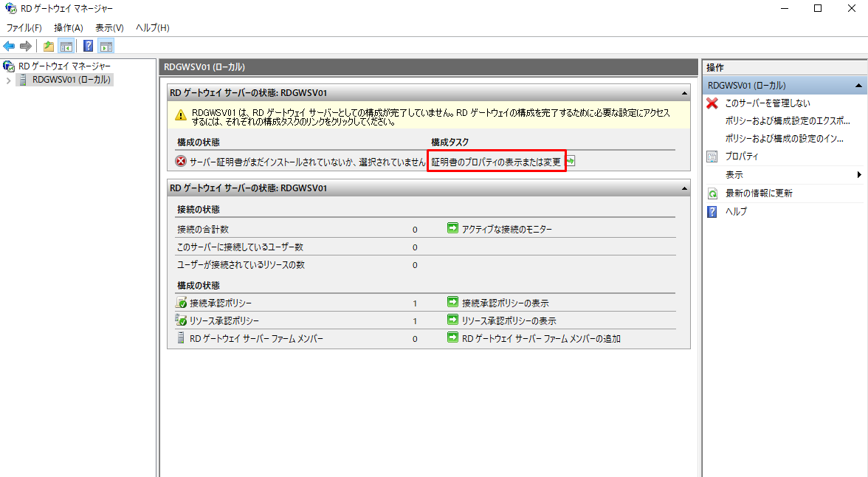This screenshot has height=477, width=868.
Task: Click リソース承認ポリシーの表示 link
Action: [x=509, y=320]
